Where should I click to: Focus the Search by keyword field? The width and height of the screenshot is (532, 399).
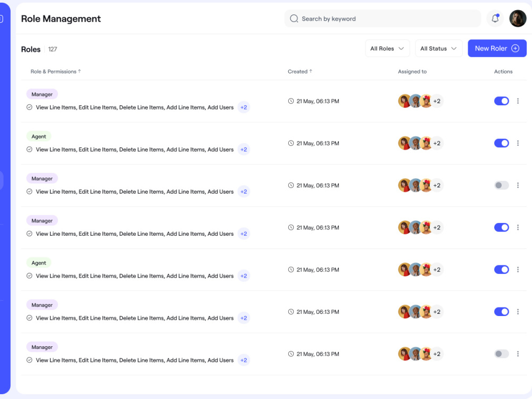point(383,18)
